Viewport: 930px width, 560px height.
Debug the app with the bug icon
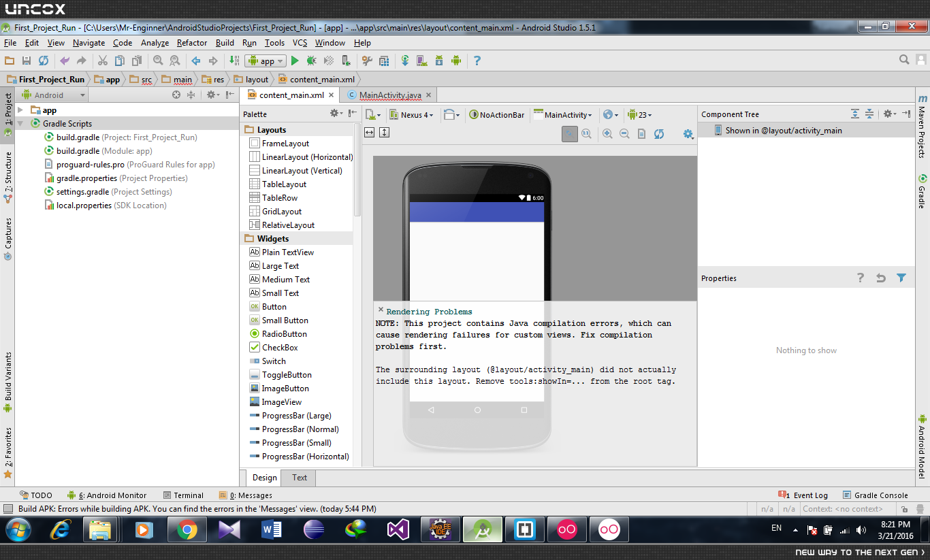pyautogui.click(x=312, y=61)
